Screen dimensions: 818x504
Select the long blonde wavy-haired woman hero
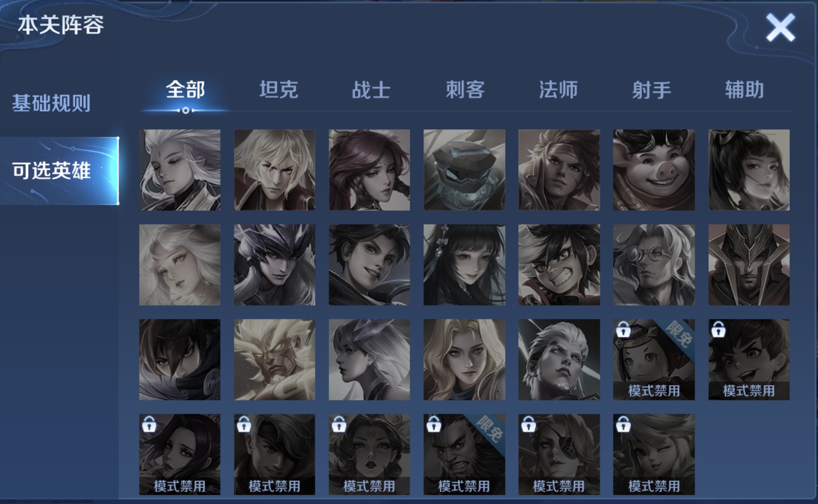(x=464, y=360)
